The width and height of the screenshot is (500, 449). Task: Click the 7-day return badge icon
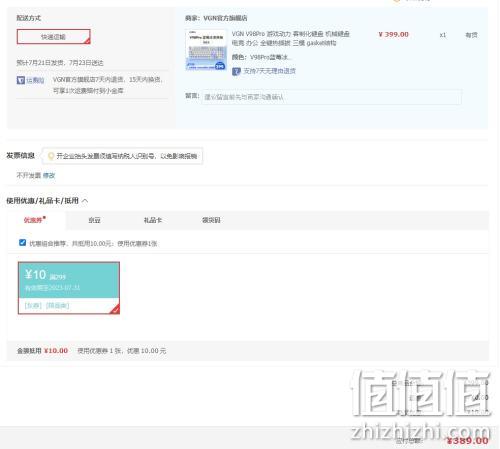(236, 71)
